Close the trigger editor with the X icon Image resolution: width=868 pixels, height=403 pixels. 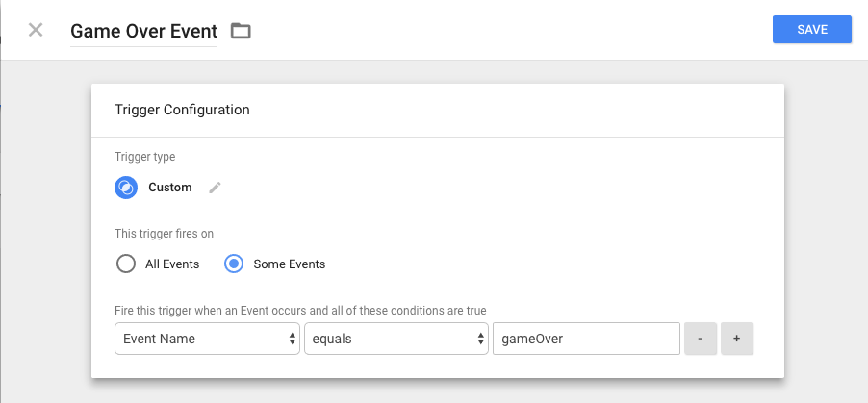[x=36, y=30]
